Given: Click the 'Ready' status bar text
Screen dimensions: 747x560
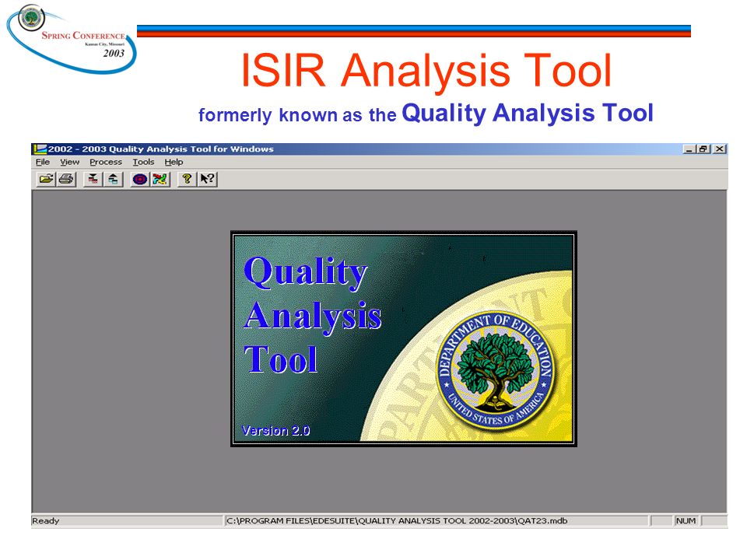Looking at the screenshot, I should (46, 520).
